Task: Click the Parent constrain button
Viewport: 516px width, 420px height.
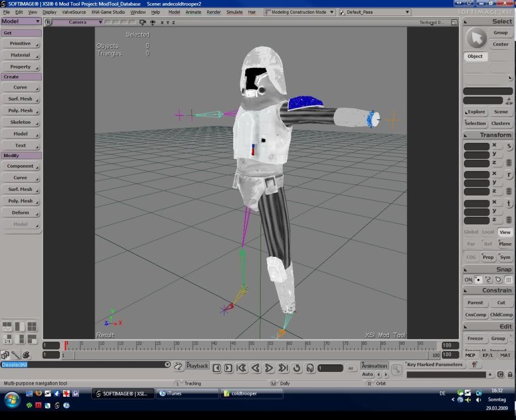Action: point(475,303)
